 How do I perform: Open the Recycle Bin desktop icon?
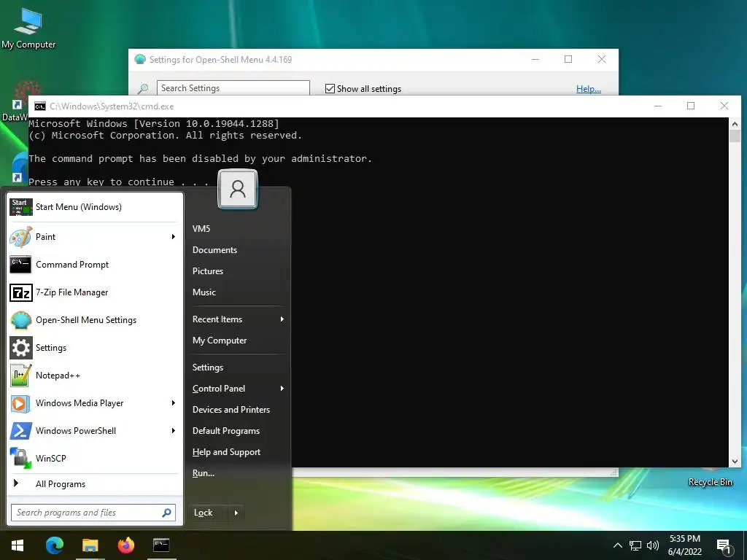tap(710, 478)
